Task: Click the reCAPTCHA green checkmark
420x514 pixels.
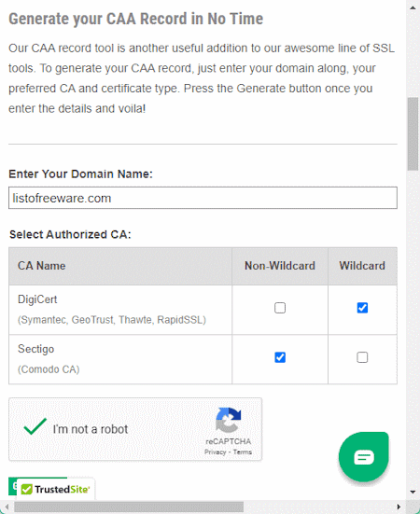Action: [x=35, y=426]
